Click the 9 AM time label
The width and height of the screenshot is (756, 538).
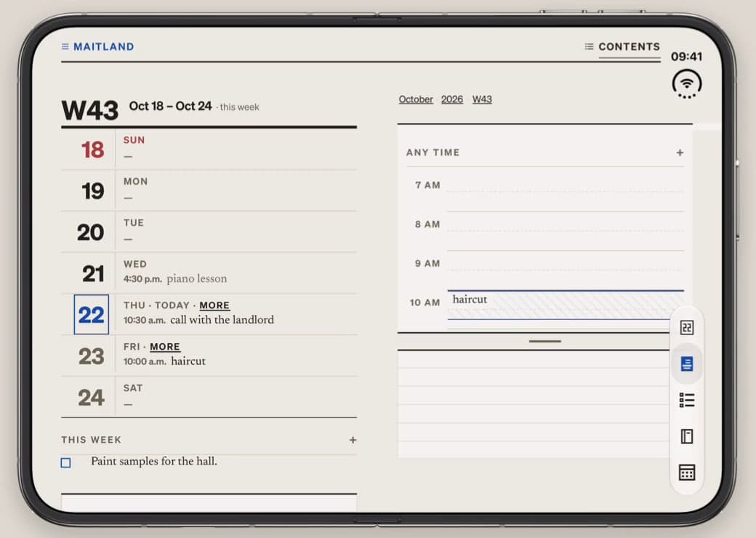[427, 263]
